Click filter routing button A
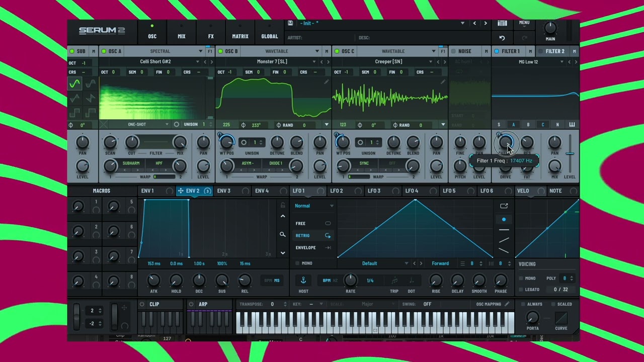The image size is (644, 362). point(513,125)
